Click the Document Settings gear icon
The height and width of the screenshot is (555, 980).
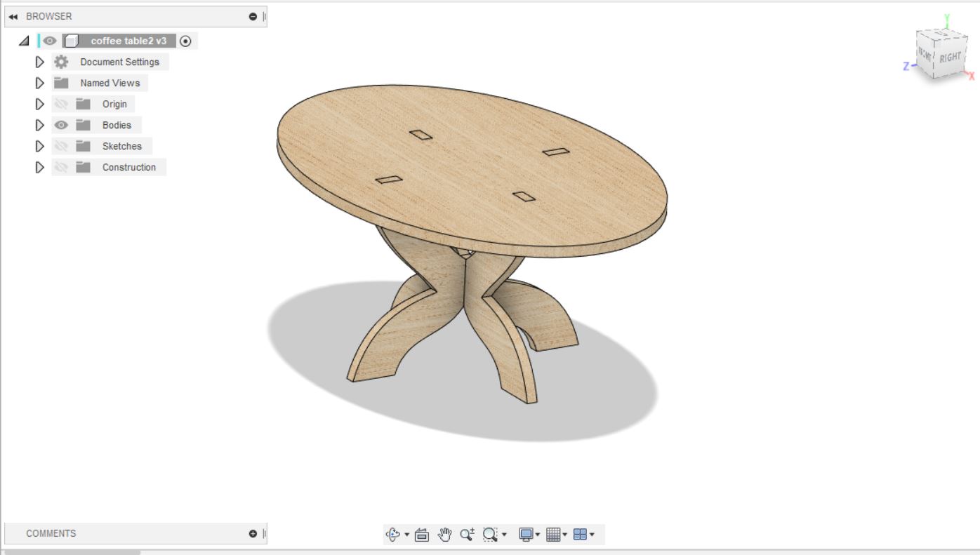click(61, 62)
